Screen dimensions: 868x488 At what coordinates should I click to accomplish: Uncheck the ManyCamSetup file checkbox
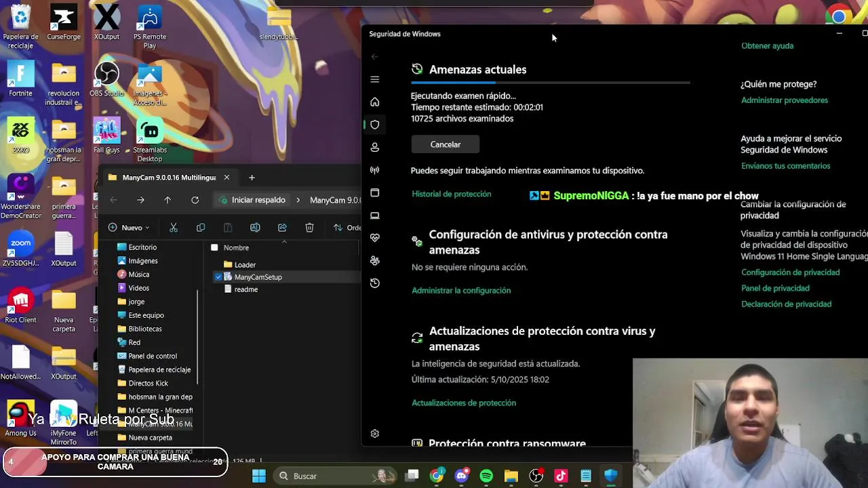coord(218,277)
